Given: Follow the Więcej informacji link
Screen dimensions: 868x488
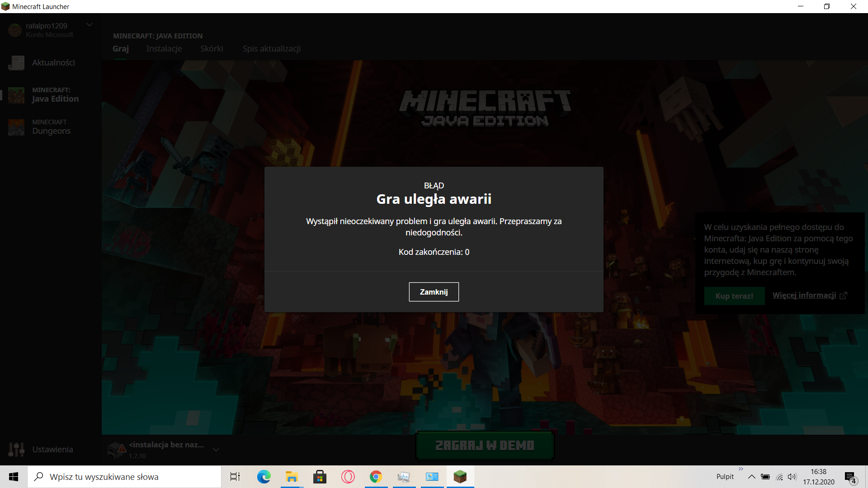Looking at the screenshot, I should [x=804, y=295].
